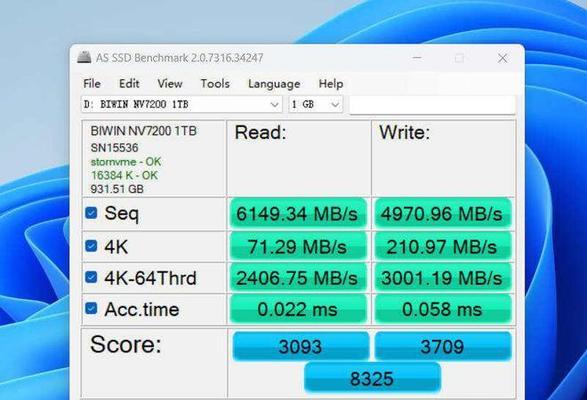Open the View menu
Viewport: 587px width, 400px height.
(170, 84)
